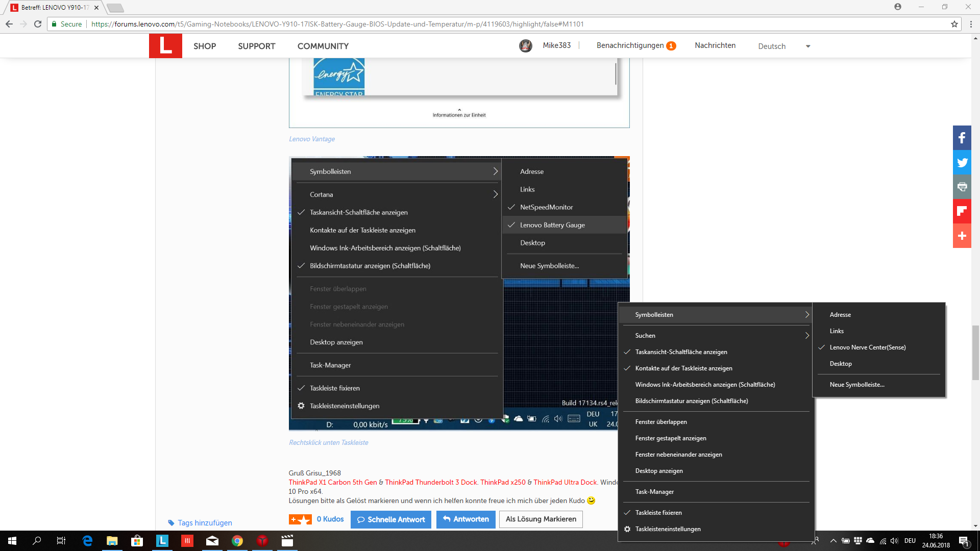980x551 pixels.
Task: Share the post on Facebook
Action: [962, 138]
